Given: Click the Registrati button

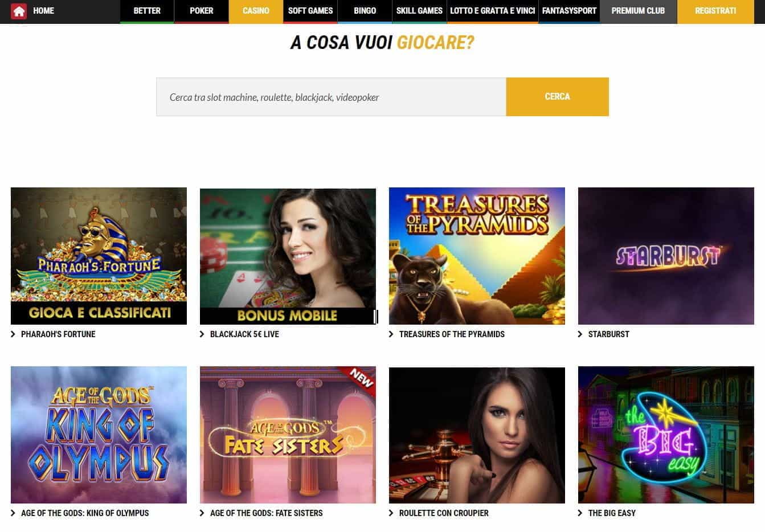Looking at the screenshot, I should pyautogui.click(x=715, y=11).
